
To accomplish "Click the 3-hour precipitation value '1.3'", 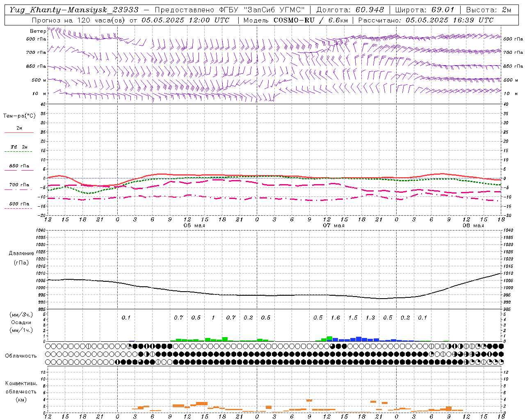I will 370,317.
